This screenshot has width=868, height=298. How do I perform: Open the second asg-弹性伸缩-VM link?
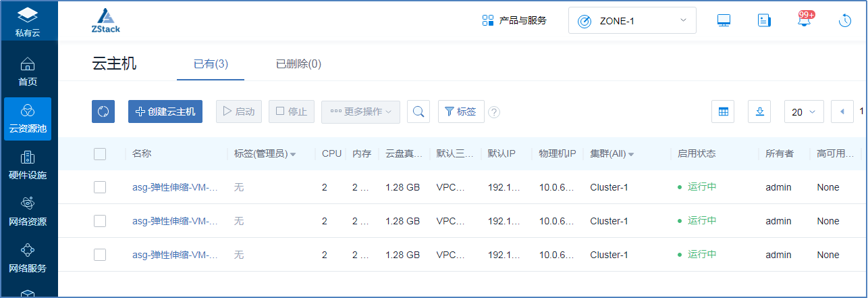(x=175, y=221)
